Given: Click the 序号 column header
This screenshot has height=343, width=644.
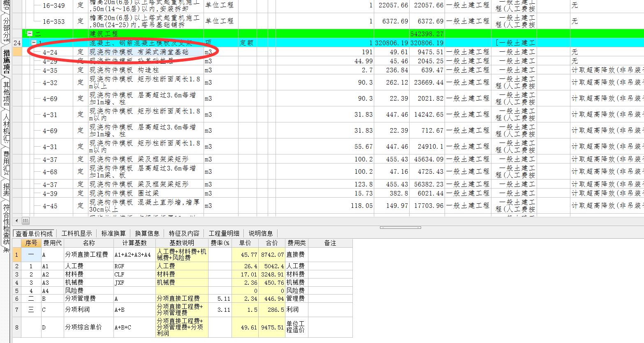Looking at the screenshot, I should click(31, 243).
